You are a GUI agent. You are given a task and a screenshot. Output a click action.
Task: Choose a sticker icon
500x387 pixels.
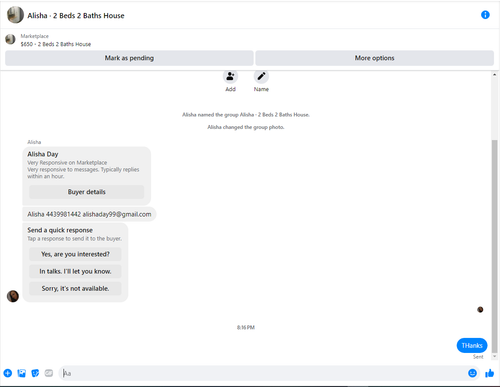click(x=35, y=373)
